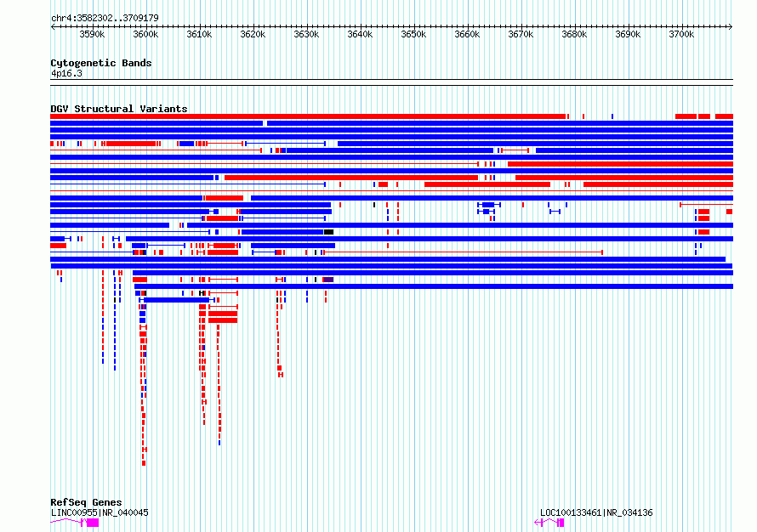The image size is (757, 532).
Task: Click the bottom-most red variant block
Action: [144, 463]
